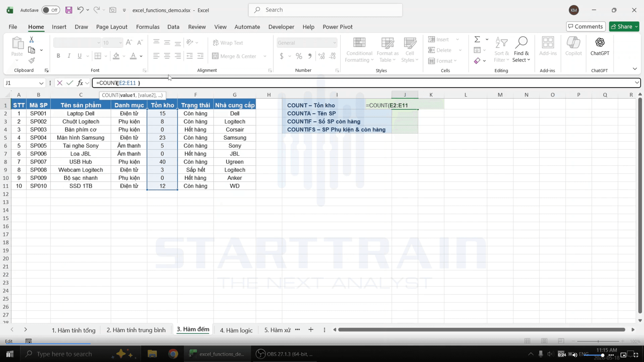Open the number format General dropdown
644x362 pixels.
point(334,43)
